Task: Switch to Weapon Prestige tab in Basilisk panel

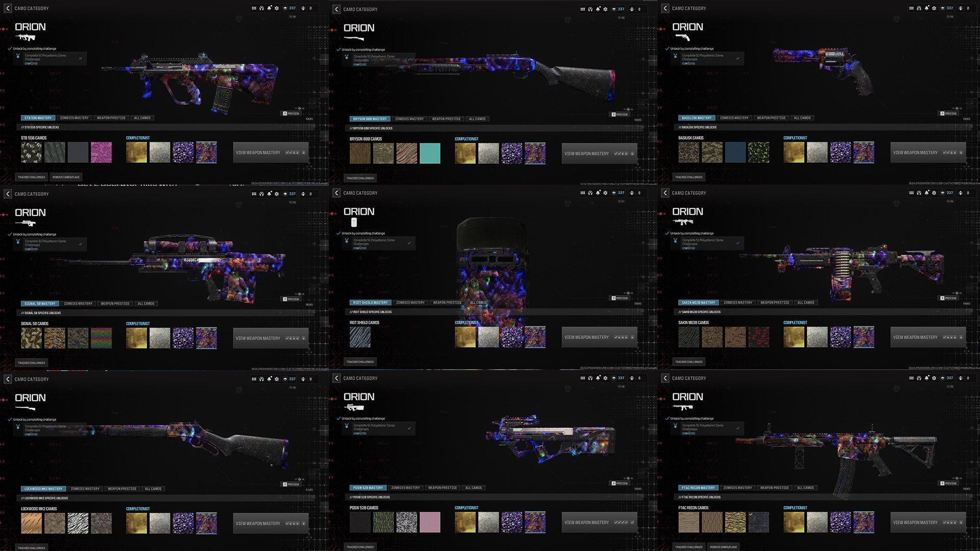Action: pyautogui.click(x=771, y=118)
